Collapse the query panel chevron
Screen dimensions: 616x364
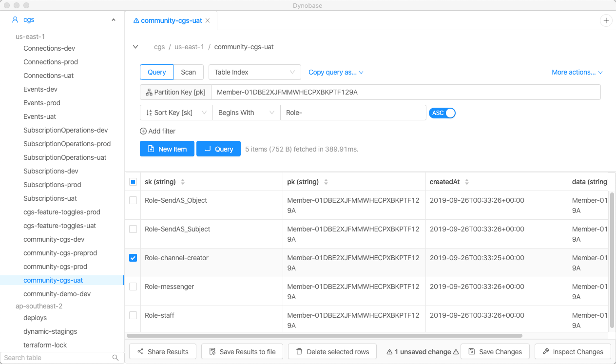click(135, 47)
